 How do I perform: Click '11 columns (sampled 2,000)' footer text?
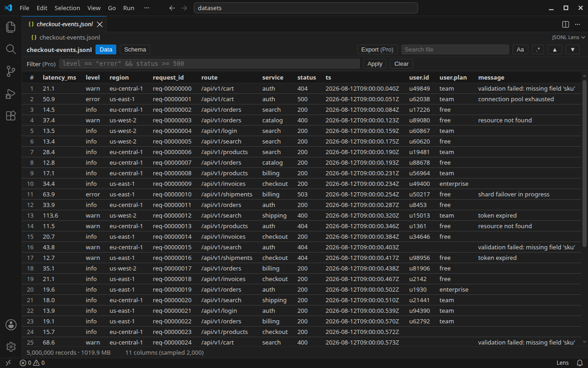164,353
